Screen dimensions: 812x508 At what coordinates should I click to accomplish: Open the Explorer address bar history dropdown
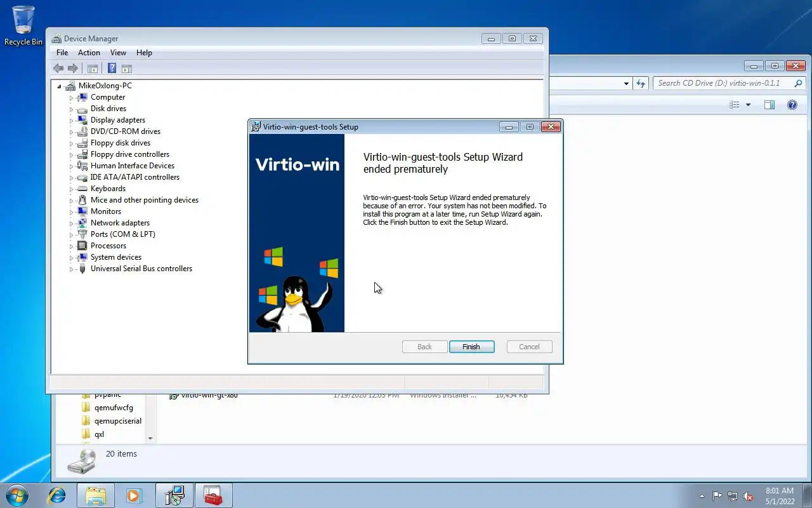click(x=626, y=83)
